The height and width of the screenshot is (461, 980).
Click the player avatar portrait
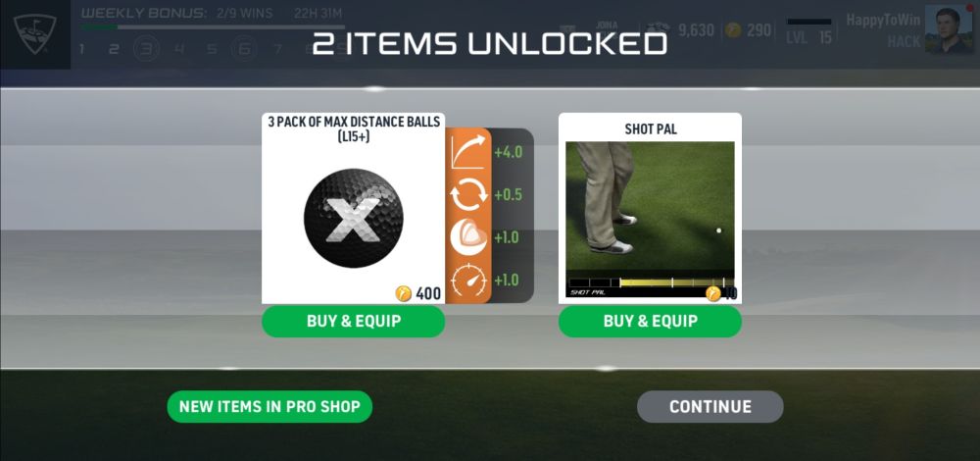[x=948, y=29]
